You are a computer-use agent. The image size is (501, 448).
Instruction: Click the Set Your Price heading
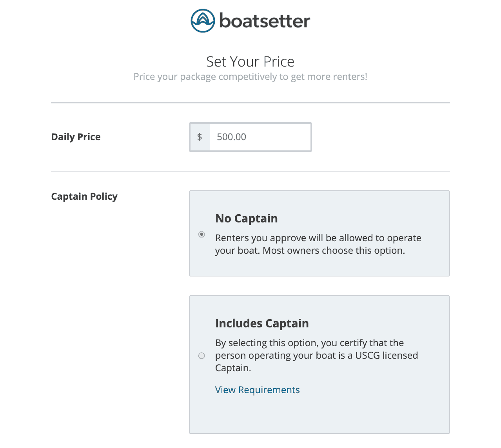click(250, 61)
